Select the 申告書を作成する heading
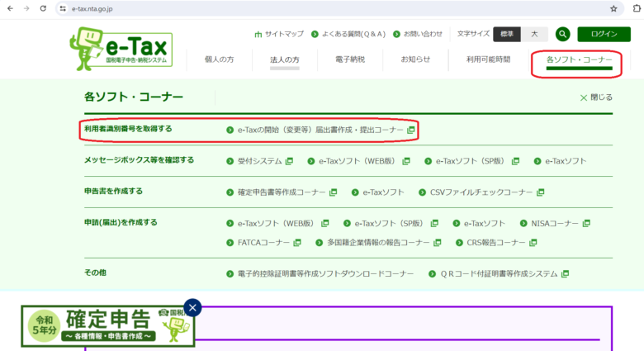Viewport: 644px width, 351px height. (x=113, y=191)
